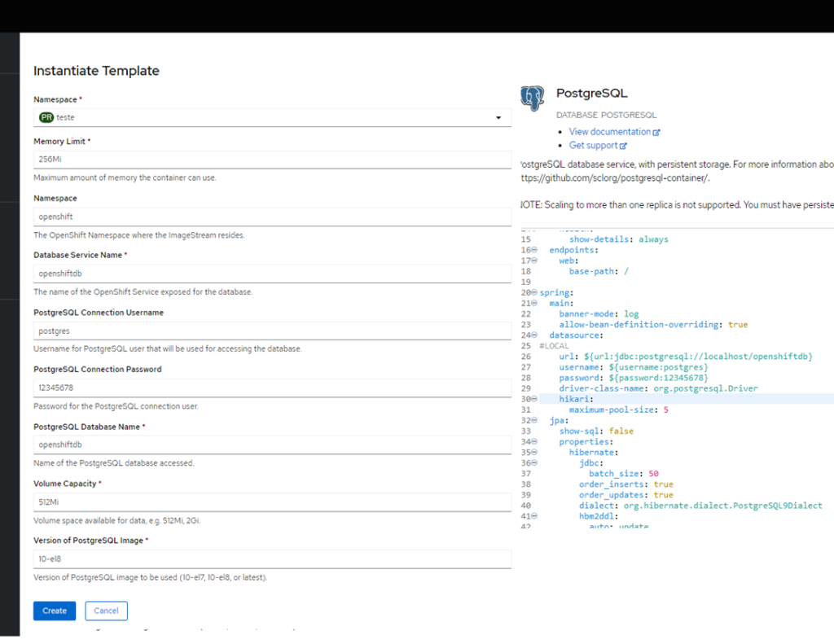Fold the hbm2ddl block
Screen dimensions: 834x644
point(534,516)
